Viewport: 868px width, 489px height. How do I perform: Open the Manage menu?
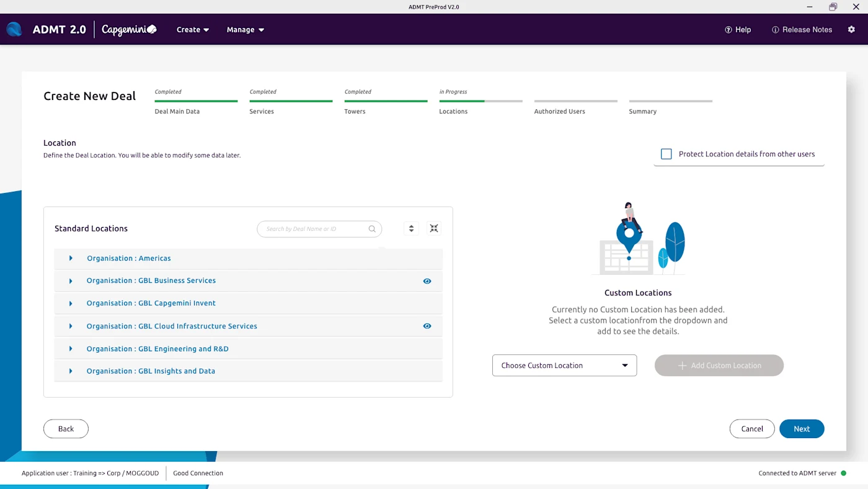tap(246, 30)
